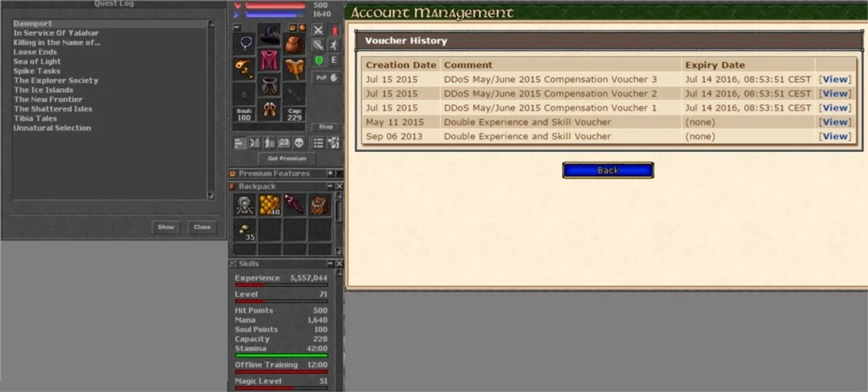Click the empty ring slot
This screenshot has width=868, height=392.
click(x=244, y=94)
